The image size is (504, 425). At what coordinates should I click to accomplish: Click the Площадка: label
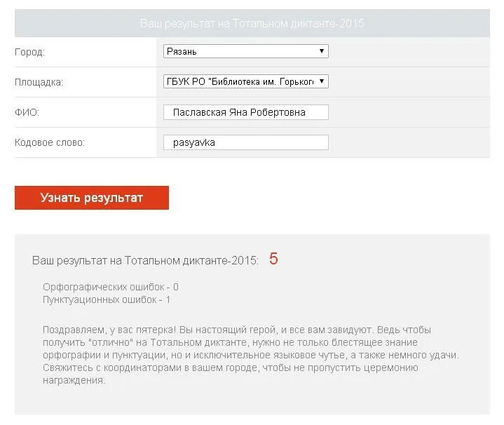click(39, 82)
